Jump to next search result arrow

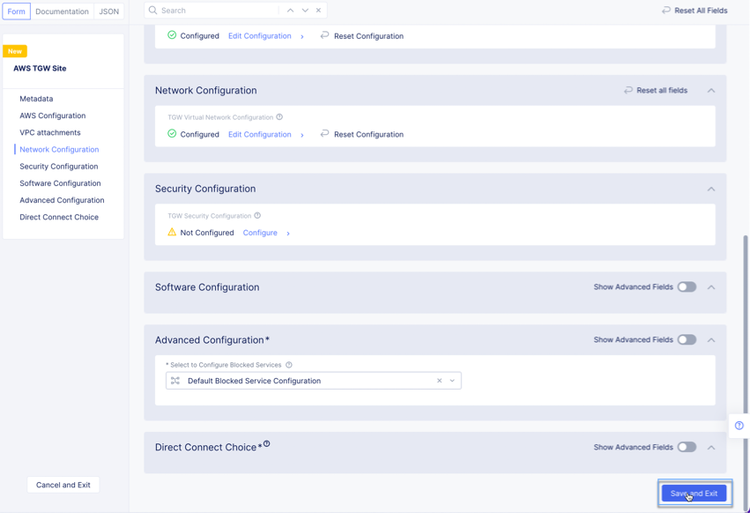[305, 10]
